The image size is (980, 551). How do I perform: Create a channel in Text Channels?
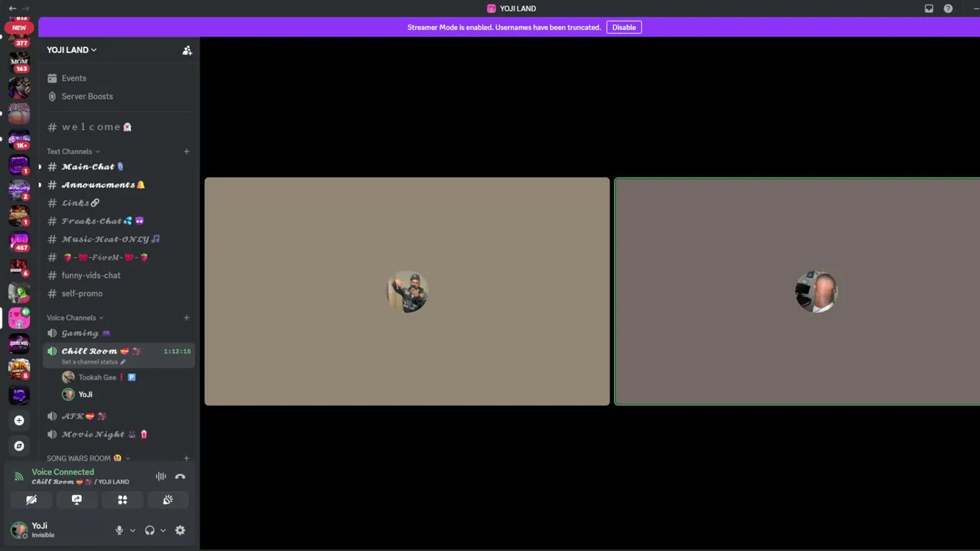pyautogui.click(x=186, y=152)
